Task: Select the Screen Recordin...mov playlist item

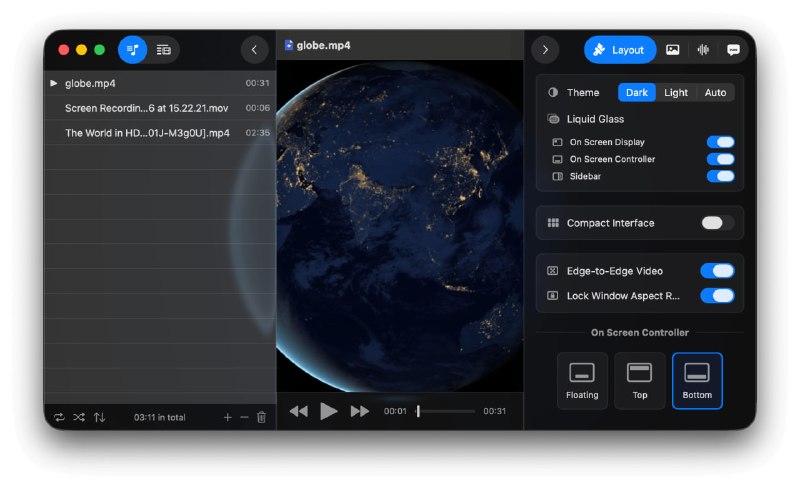Action: click(x=160, y=108)
